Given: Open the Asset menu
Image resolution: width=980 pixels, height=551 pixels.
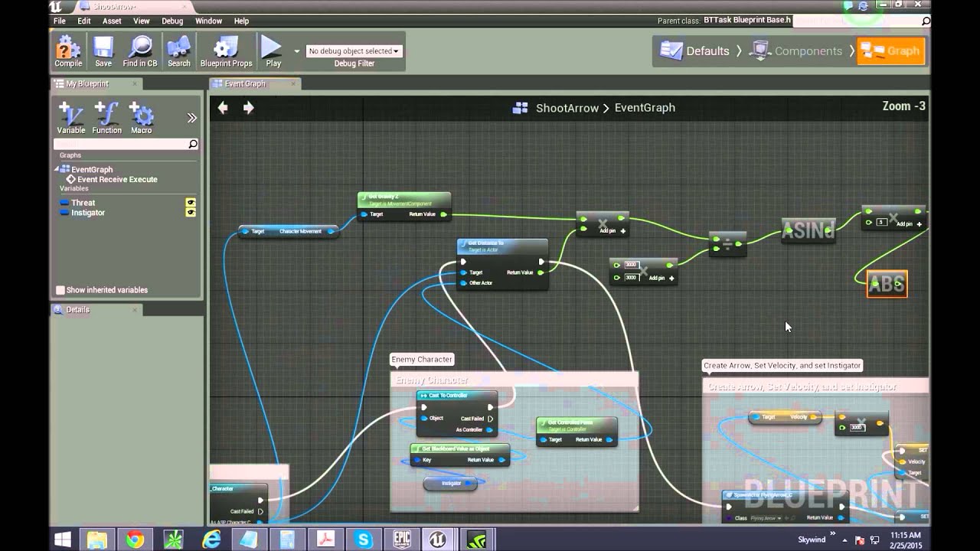Looking at the screenshot, I should (x=112, y=21).
